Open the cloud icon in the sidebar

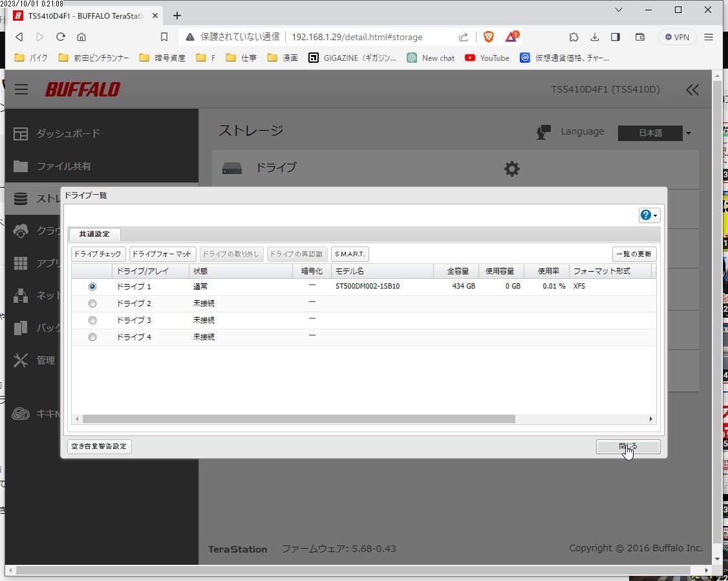[x=21, y=230]
